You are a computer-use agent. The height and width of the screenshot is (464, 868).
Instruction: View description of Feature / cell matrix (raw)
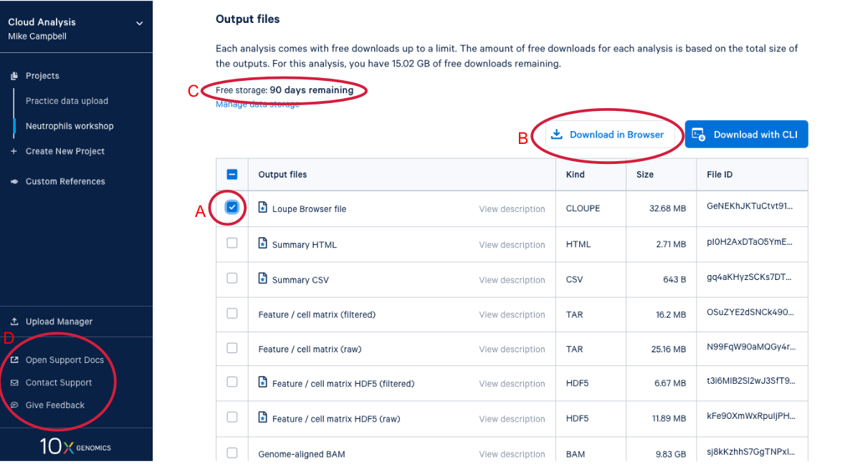512,349
